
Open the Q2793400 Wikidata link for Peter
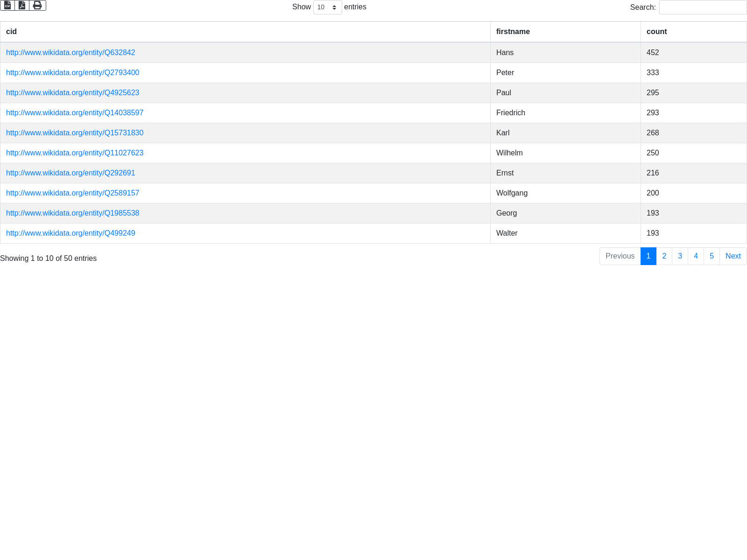[72, 73]
